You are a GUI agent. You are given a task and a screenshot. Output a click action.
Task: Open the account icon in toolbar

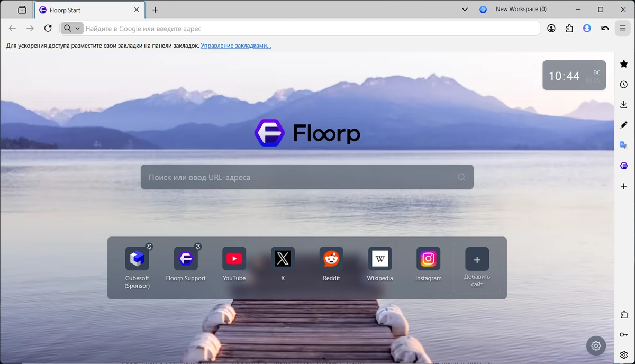551,28
